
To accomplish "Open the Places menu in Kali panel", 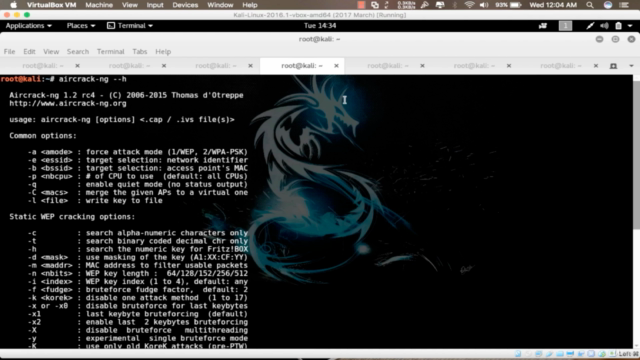I will pyautogui.click(x=81, y=26).
